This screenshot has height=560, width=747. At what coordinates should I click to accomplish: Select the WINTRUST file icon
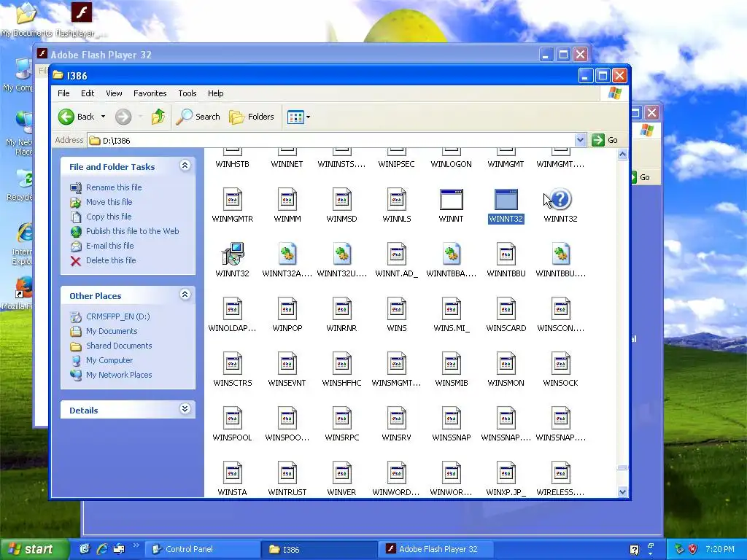pos(287,472)
